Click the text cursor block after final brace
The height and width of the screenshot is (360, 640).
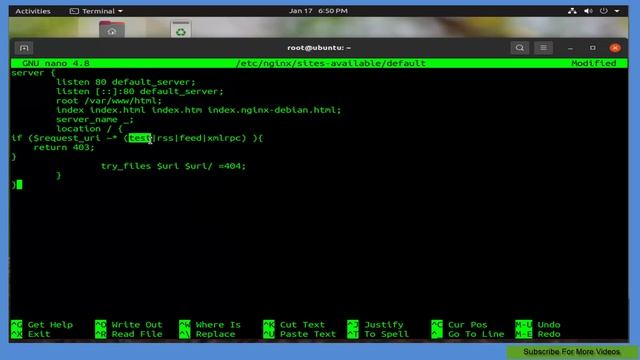point(20,185)
